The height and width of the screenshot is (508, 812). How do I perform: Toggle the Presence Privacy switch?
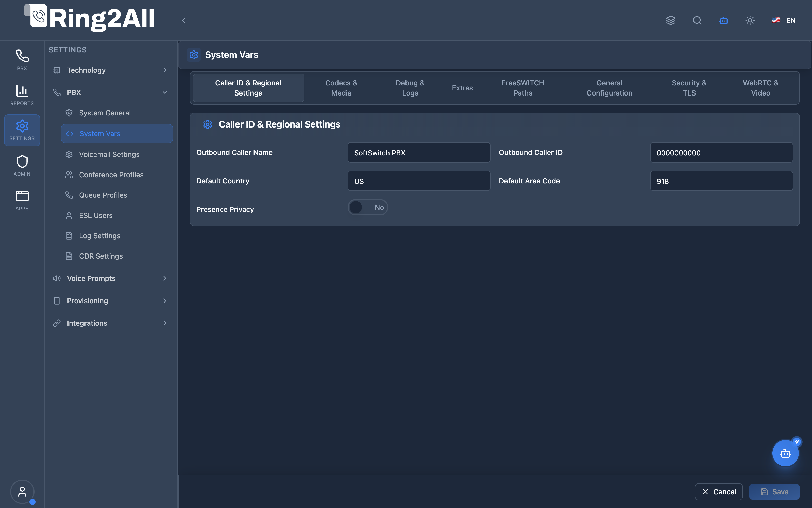coord(368,207)
